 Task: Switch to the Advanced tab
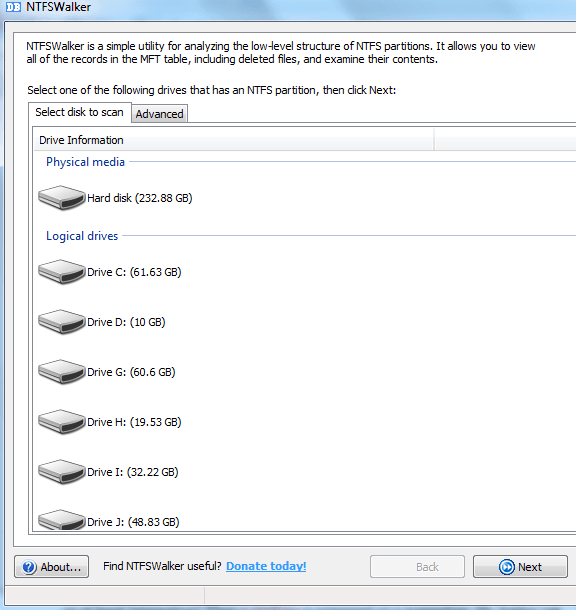(159, 114)
